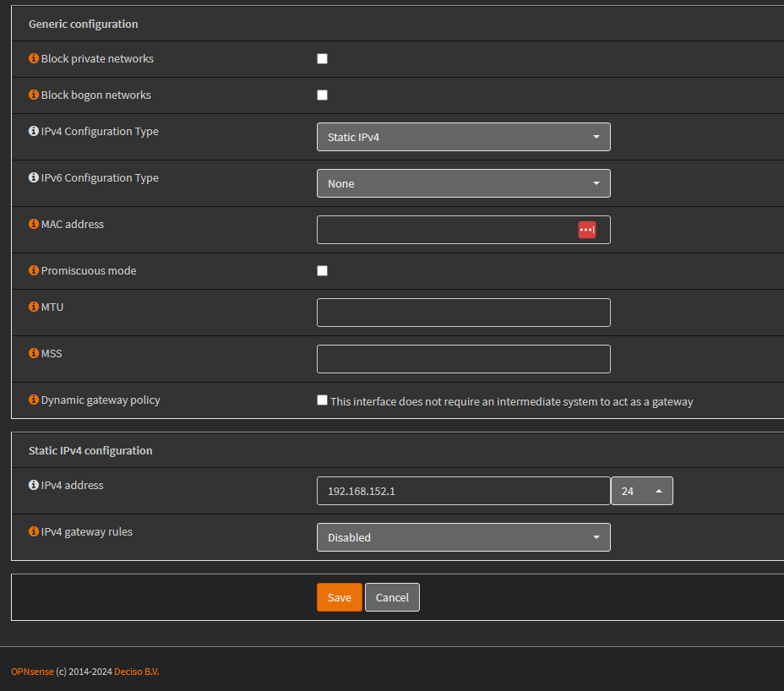Show help for IPv4 Configuration Type
Image resolution: width=784 pixels, height=691 pixels.
coord(34,131)
